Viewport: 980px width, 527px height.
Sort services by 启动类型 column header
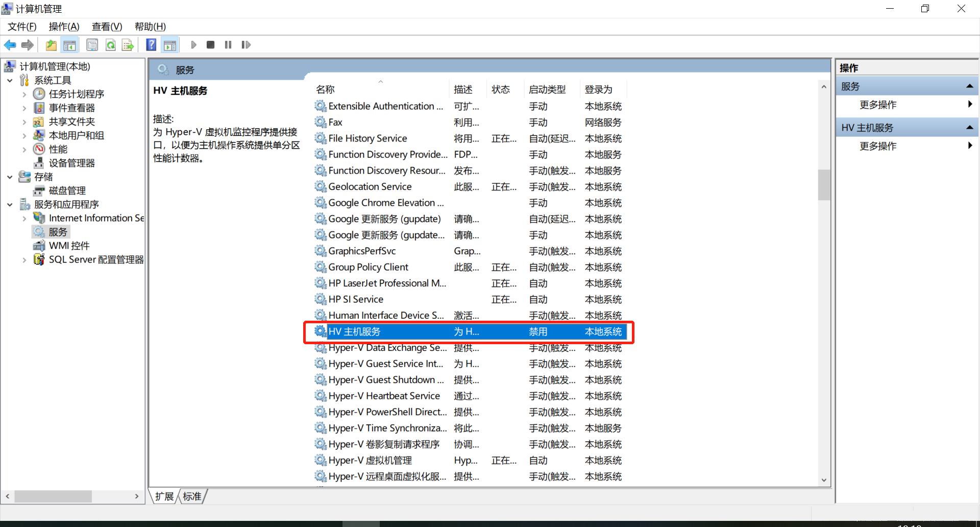(552, 89)
